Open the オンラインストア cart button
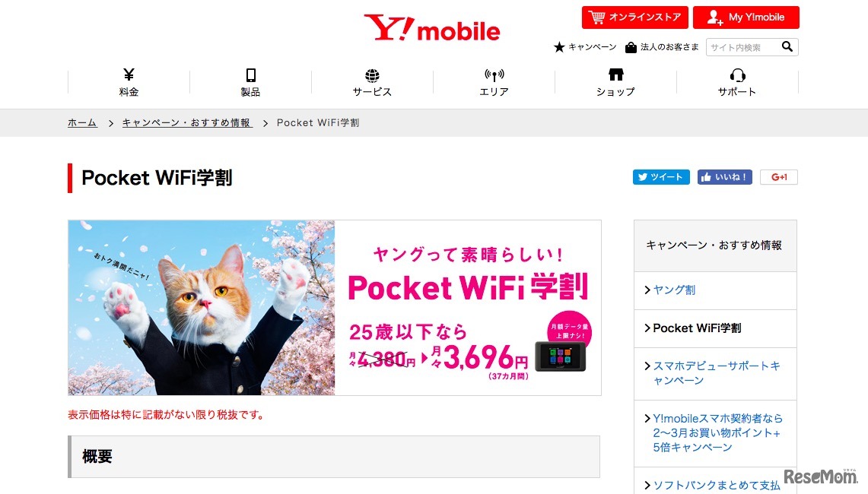This screenshot has width=868, height=494. [x=635, y=17]
